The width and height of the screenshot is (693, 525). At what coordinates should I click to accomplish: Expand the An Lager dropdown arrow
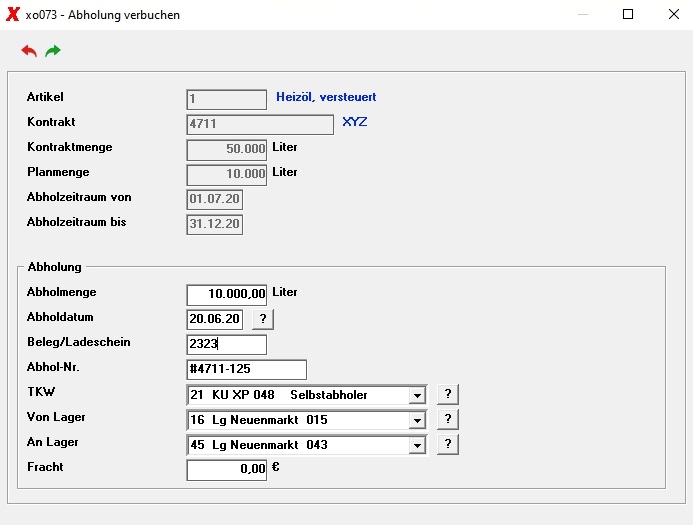(417, 445)
